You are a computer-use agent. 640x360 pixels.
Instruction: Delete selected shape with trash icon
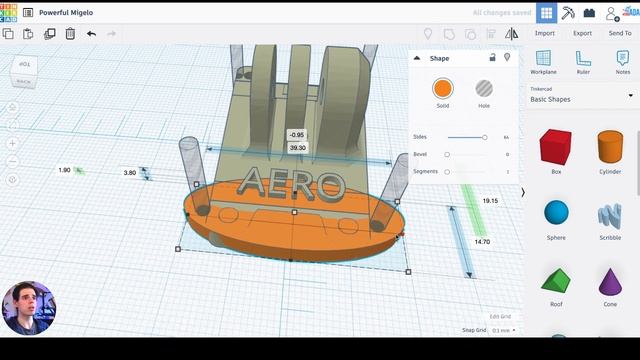(70, 33)
